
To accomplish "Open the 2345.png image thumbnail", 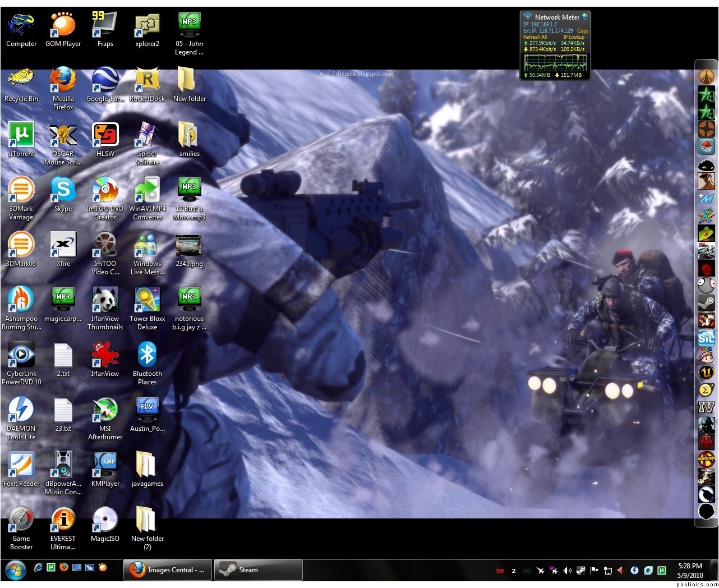I will pyautogui.click(x=188, y=245).
